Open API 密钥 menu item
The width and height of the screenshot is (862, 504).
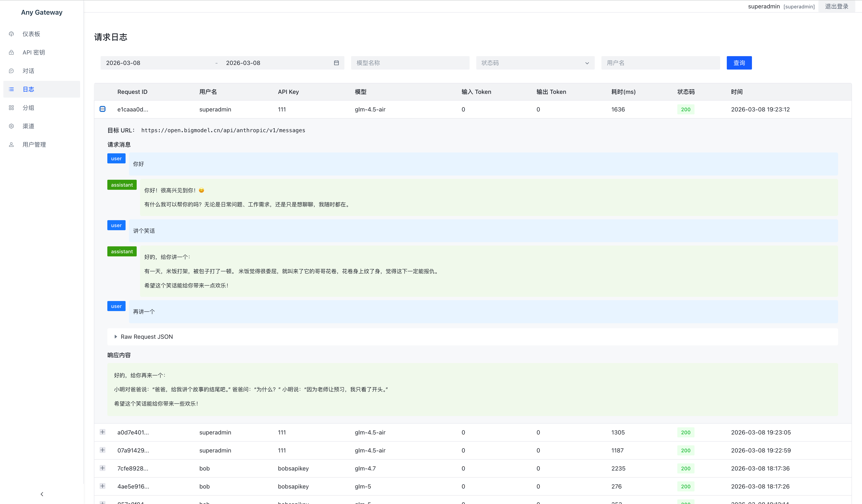pyautogui.click(x=42, y=52)
